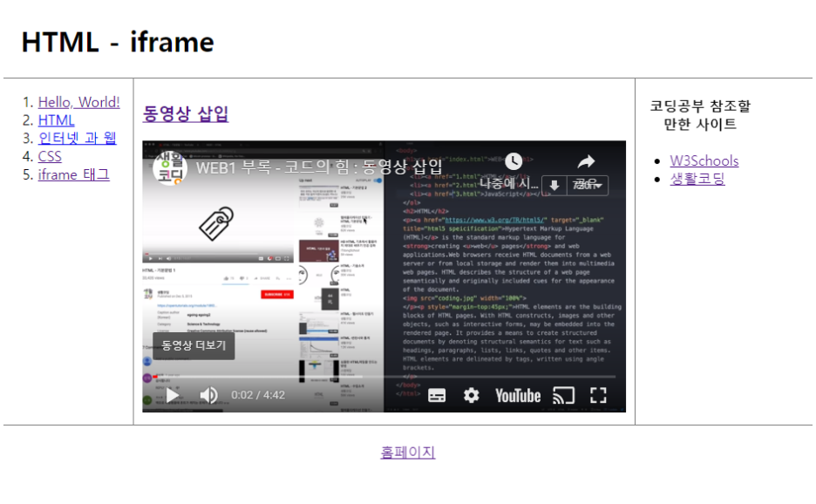The height and width of the screenshot is (504, 816).
Task: Click the 동영상 더보기 button
Action: [194, 345]
